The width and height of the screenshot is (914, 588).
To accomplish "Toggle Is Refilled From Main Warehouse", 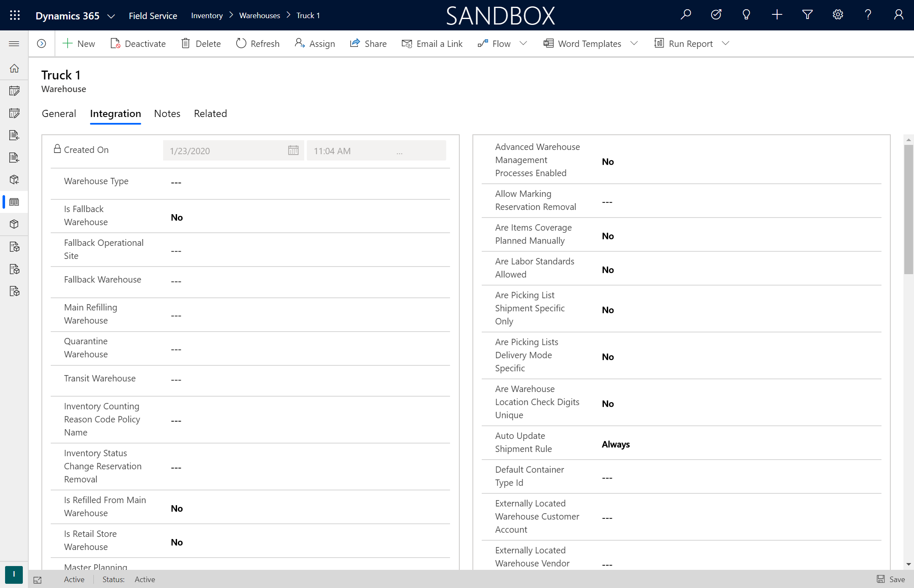I will pyautogui.click(x=176, y=508).
